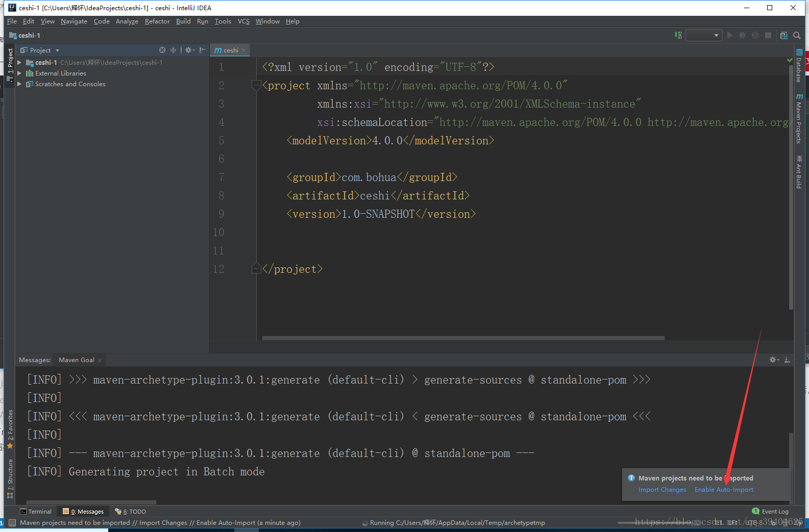The height and width of the screenshot is (532, 809).
Task: Open the Refactor menu
Action: pos(157,21)
